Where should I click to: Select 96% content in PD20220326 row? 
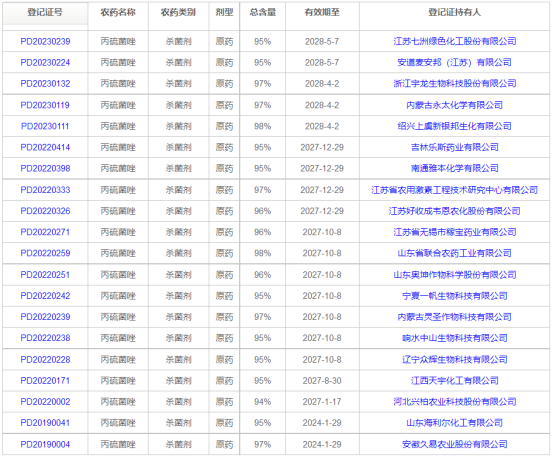click(263, 211)
